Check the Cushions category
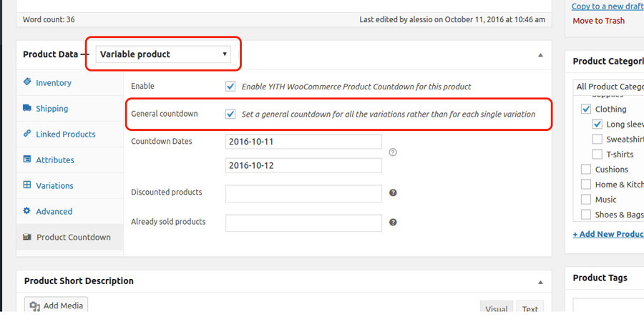Screen dimensions: 644x322 (x=585, y=169)
